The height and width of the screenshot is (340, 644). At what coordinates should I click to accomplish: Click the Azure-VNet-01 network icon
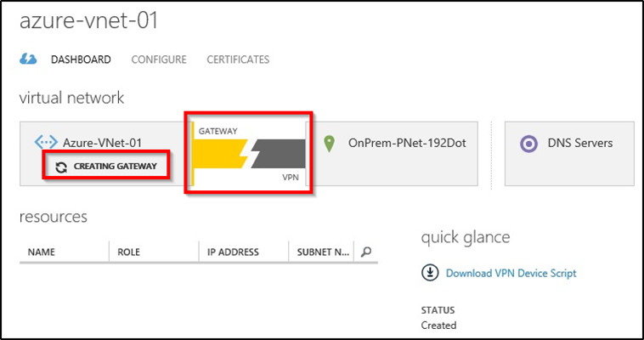pyautogui.click(x=46, y=143)
